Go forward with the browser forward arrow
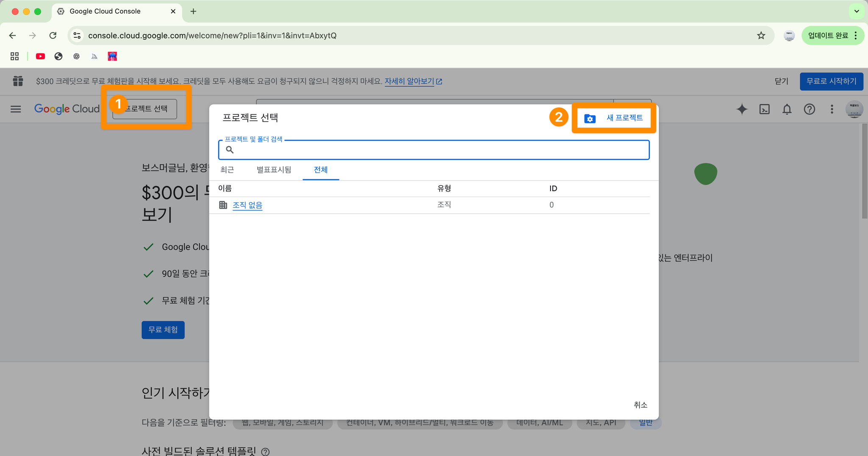Image resolution: width=868 pixels, height=456 pixels. pos(33,36)
